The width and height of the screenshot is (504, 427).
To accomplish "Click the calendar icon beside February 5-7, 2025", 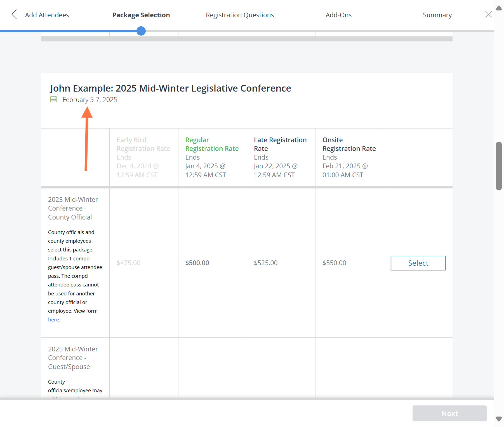I will click(x=53, y=99).
